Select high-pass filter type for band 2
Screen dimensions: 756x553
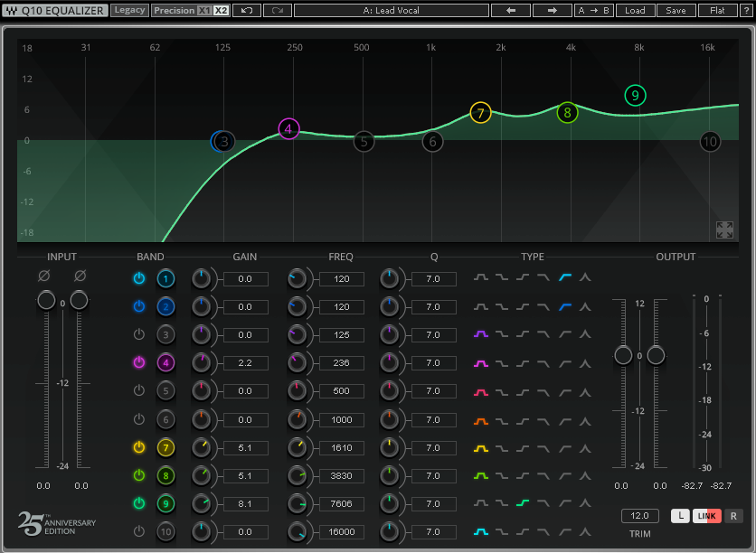(565, 306)
